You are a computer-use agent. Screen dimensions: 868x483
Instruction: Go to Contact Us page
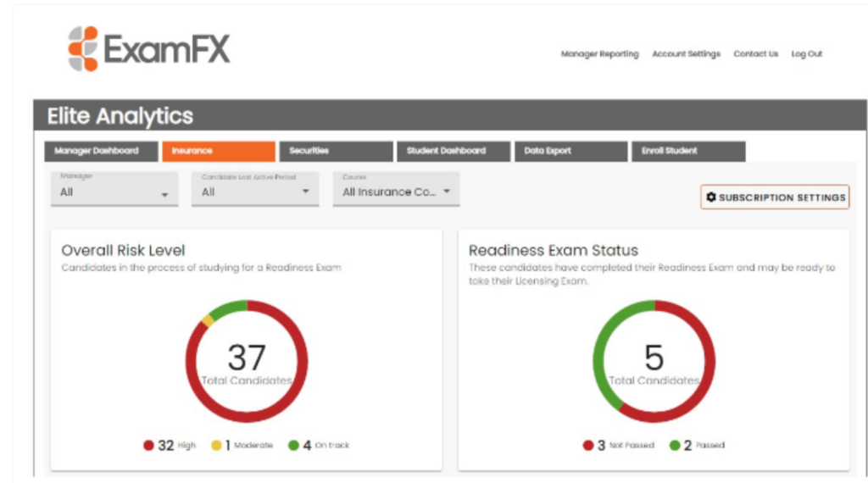pos(755,53)
